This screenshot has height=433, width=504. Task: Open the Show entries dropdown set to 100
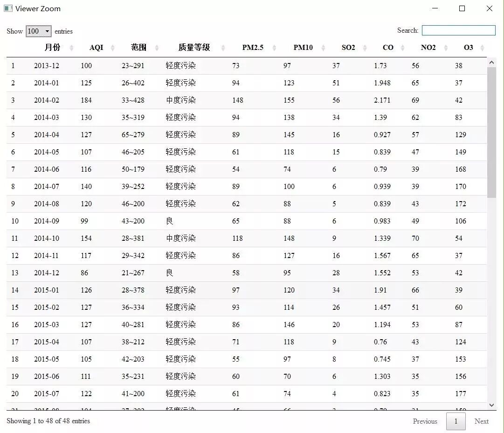(x=38, y=31)
